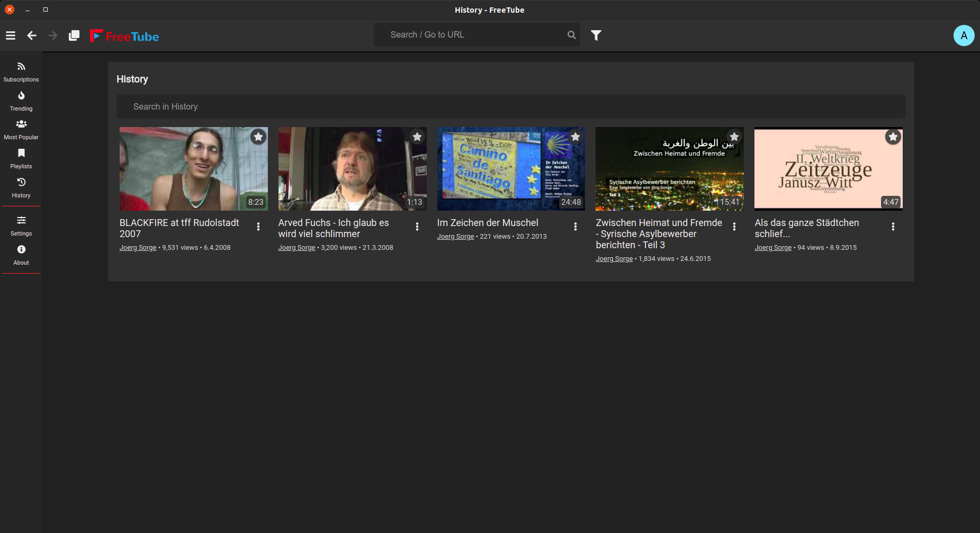Open the profile avatar menu
The image size is (980, 533).
pos(964,35)
